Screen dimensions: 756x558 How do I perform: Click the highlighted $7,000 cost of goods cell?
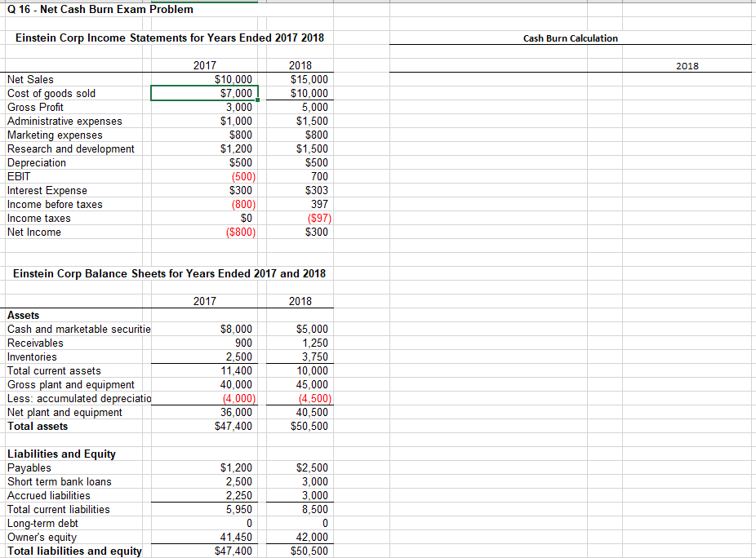pos(204,93)
